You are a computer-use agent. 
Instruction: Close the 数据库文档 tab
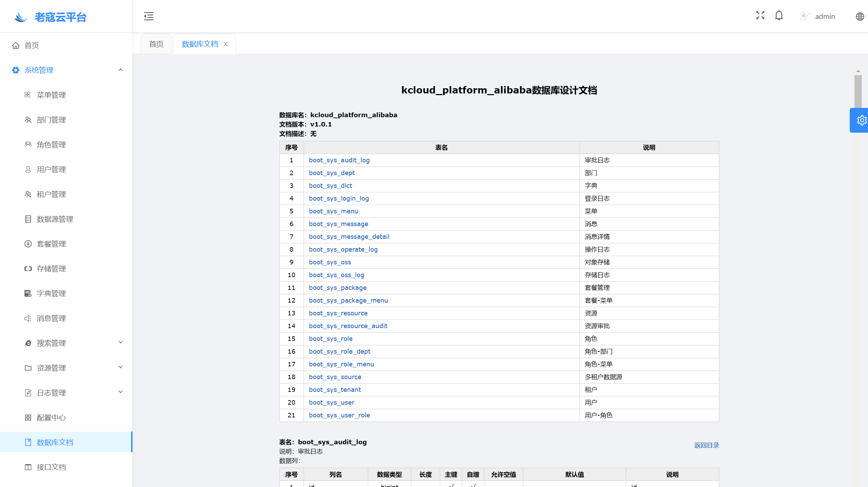click(x=226, y=44)
